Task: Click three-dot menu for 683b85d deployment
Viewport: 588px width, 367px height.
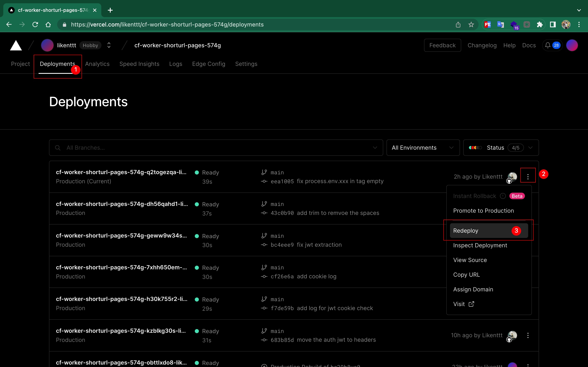Action: click(528, 335)
